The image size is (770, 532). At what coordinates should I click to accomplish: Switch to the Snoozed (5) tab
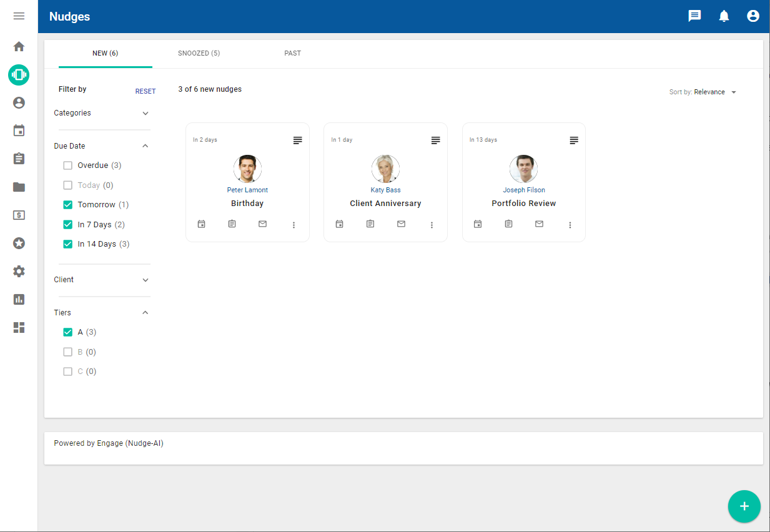(x=199, y=54)
